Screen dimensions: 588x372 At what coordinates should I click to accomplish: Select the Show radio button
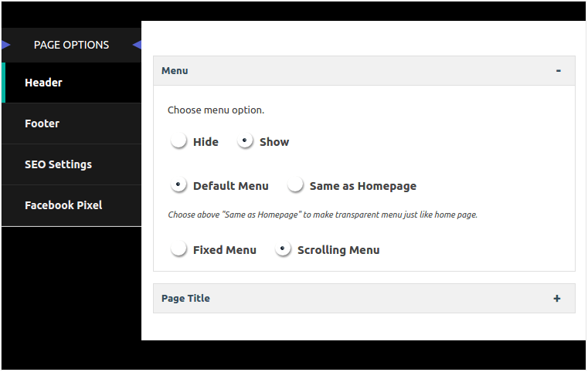point(245,141)
